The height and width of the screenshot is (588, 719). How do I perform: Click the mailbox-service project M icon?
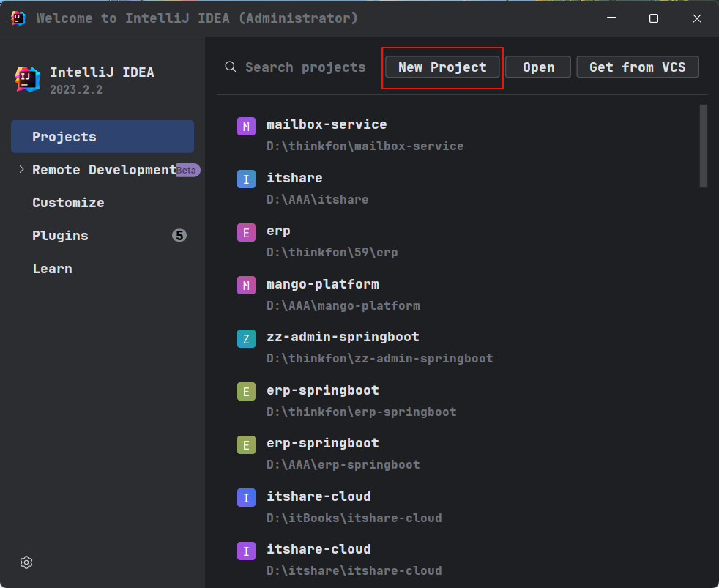(x=246, y=126)
